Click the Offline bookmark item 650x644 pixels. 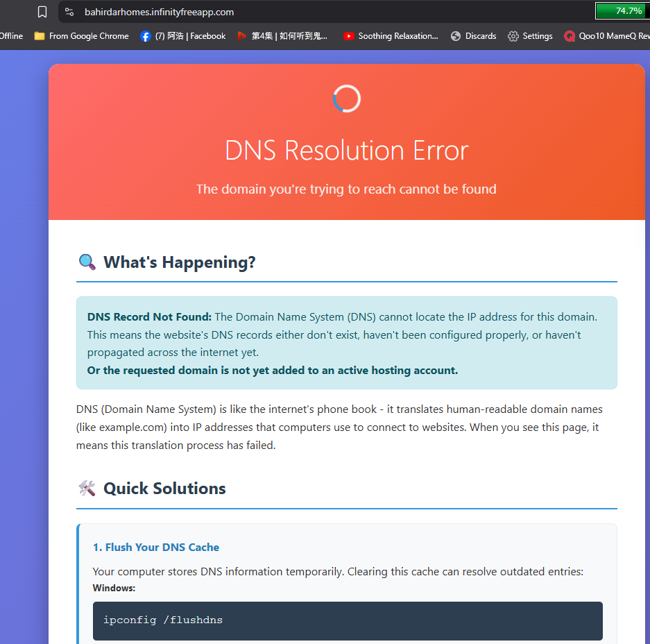point(11,36)
